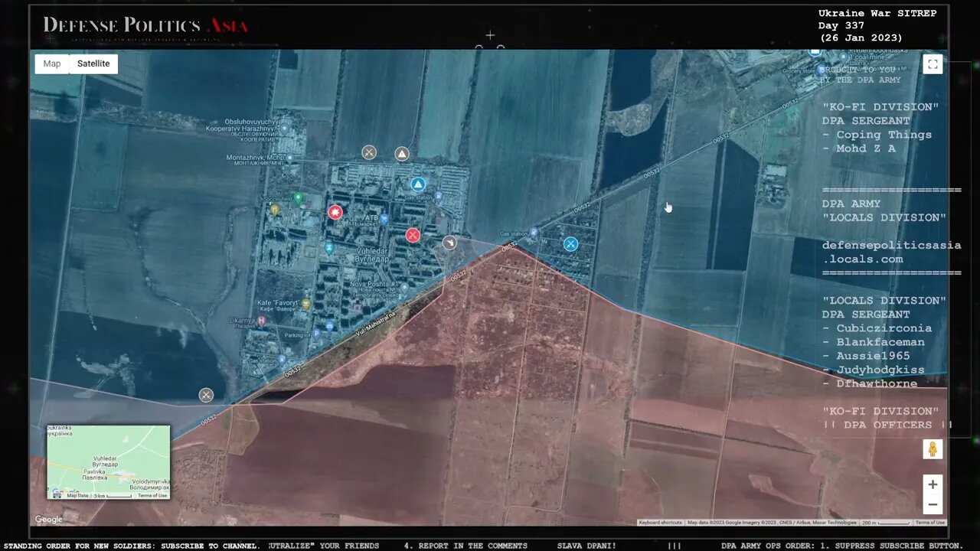This screenshot has width=980, height=551.
Task: Click the defensepoliticsasia .locals.com address
Action: point(891,252)
